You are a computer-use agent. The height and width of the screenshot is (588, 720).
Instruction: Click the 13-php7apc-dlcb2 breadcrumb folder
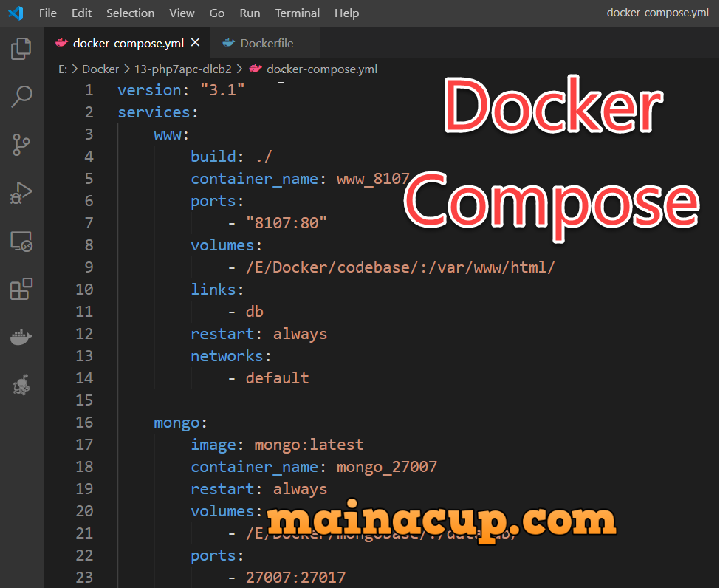(x=182, y=69)
